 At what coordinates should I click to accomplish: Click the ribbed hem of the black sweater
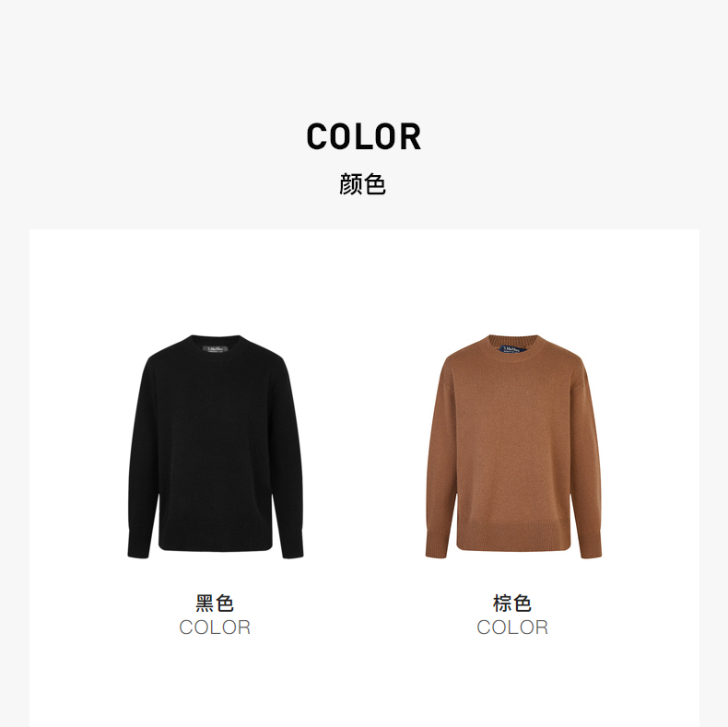click(216, 536)
